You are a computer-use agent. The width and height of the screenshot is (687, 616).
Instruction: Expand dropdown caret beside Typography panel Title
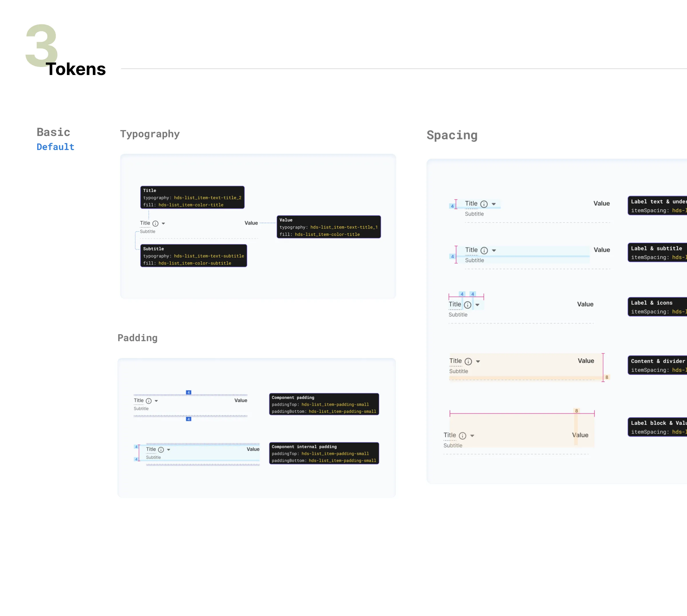click(x=163, y=223)
